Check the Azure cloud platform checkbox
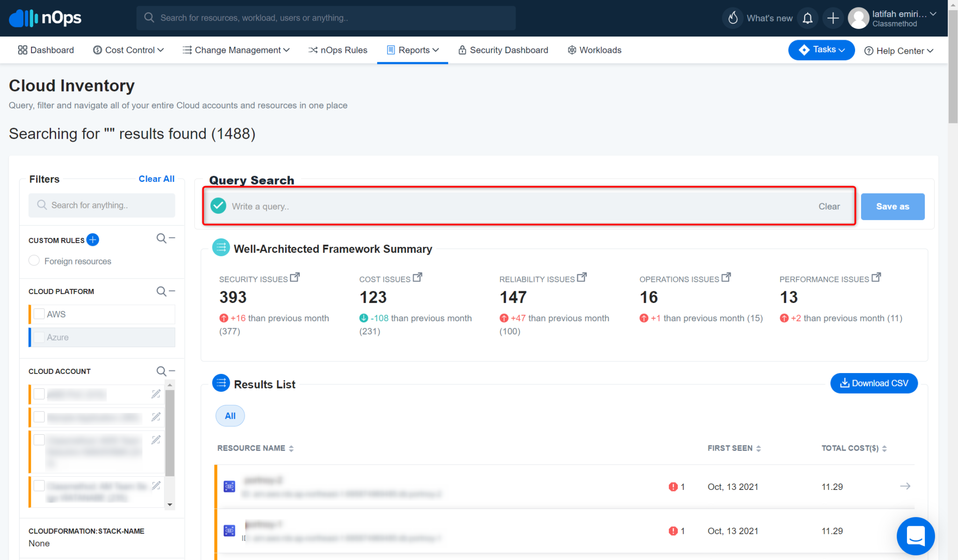958x560 pixels. 39,337
